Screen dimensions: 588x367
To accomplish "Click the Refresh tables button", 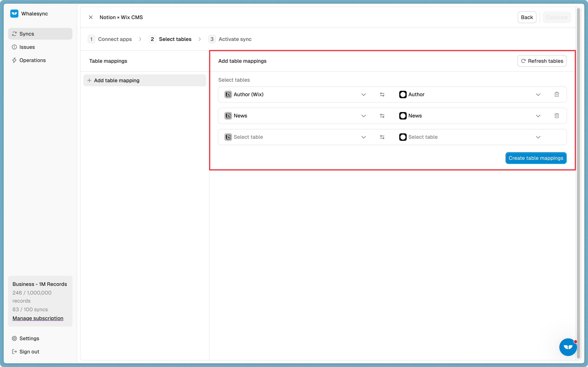I will click(542, 61).
